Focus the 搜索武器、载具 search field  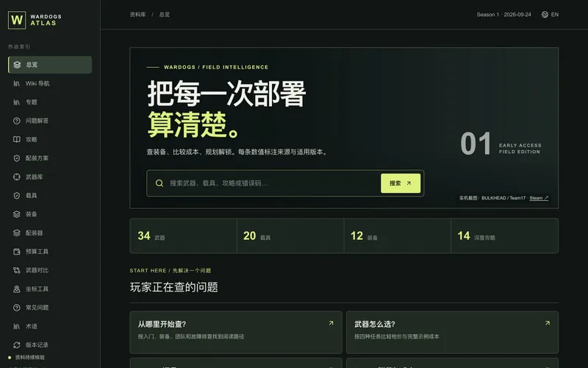click(x=273, y=183)
